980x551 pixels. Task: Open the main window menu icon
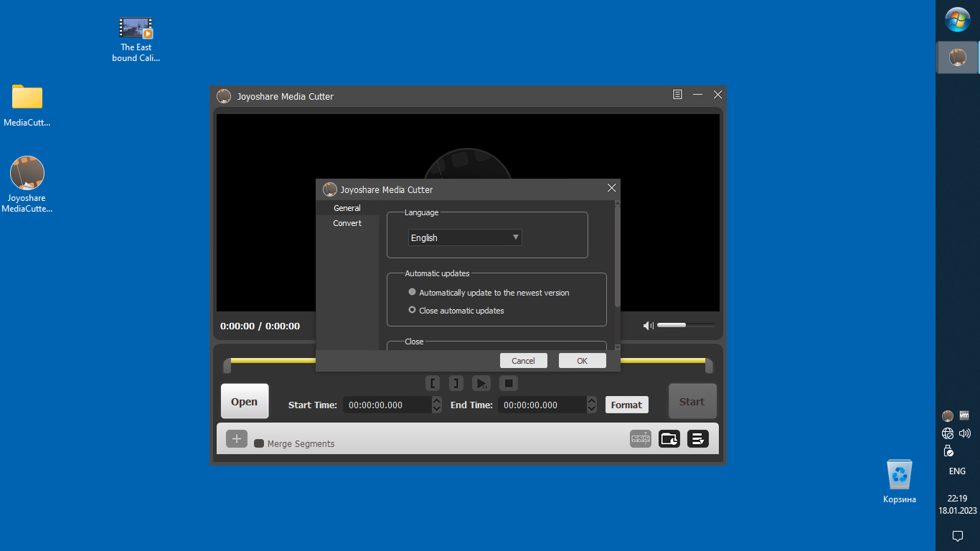tap(677, 95)
